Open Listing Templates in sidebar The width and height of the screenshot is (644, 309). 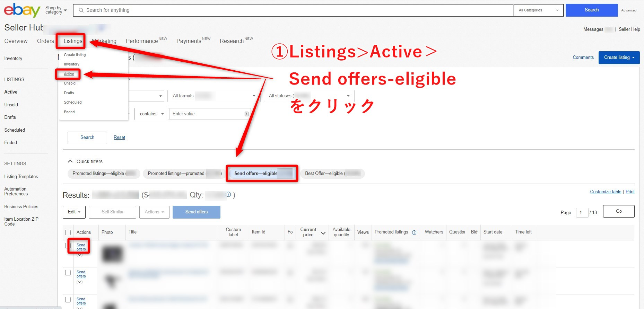(x=21, y=176)
